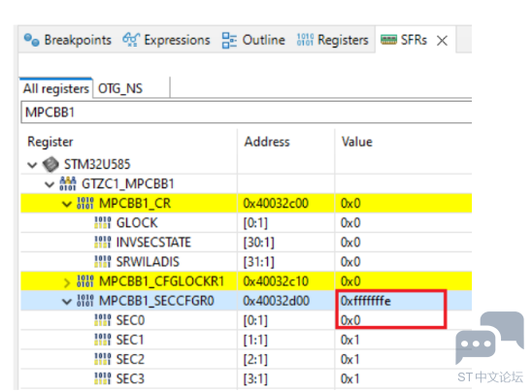This screenshot has width=532, height=392.
Task: Click the Register column header
Action: [x=129, y=142]
